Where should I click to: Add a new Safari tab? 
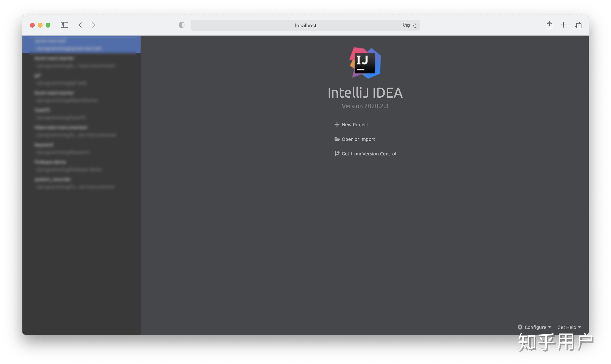click(x=563, y=25)
